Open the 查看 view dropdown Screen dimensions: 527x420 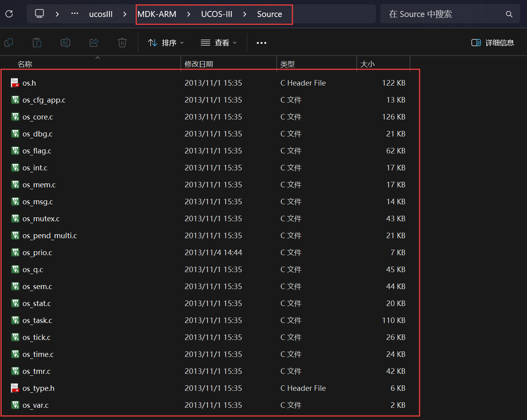[219, 43]
